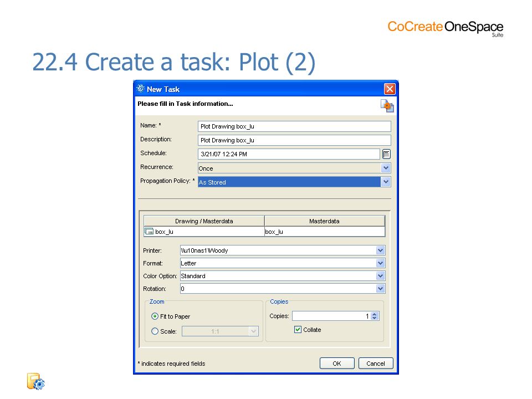Image resolution: width=532 pixels, height=399 pixels.
Task: Expand the Printer dropdown list
Action: click(380, 250)
